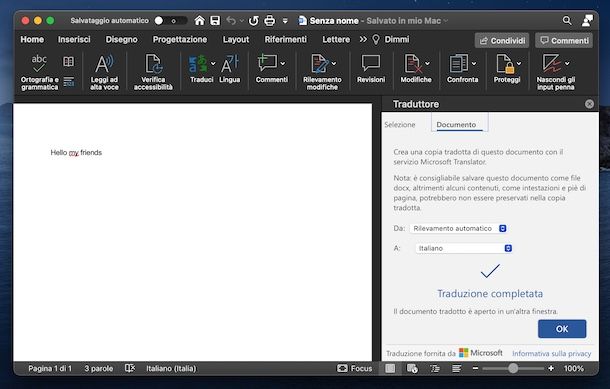Open Informativa sulla privacy link
The image size is (610, 389).
coord(551,354)
